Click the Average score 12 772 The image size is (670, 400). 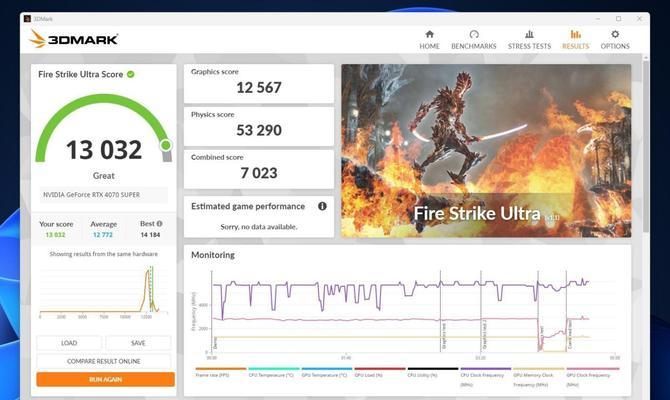[x=103, y=235]
